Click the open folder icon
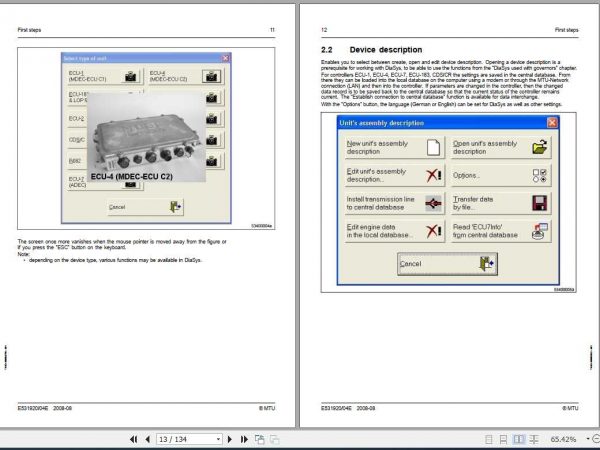The image size is (600, 450). click(540, 147)
